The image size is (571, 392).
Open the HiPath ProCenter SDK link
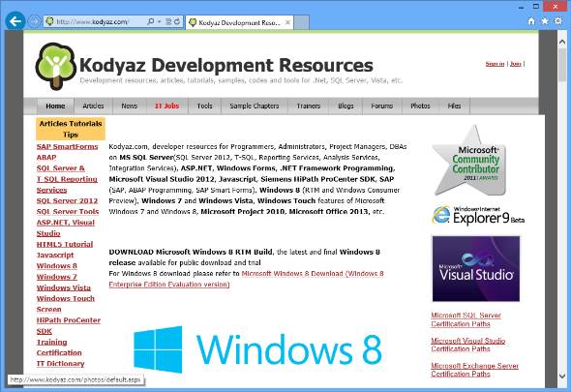coord(69,325)
